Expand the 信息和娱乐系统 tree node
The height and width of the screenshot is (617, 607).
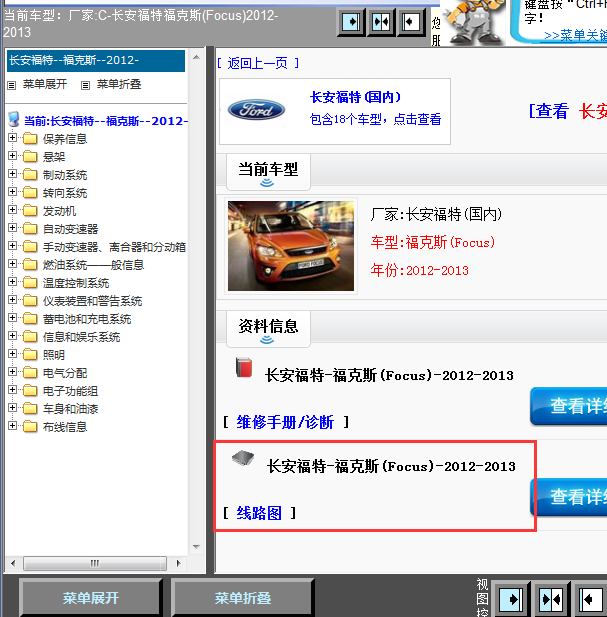point(12,336)
